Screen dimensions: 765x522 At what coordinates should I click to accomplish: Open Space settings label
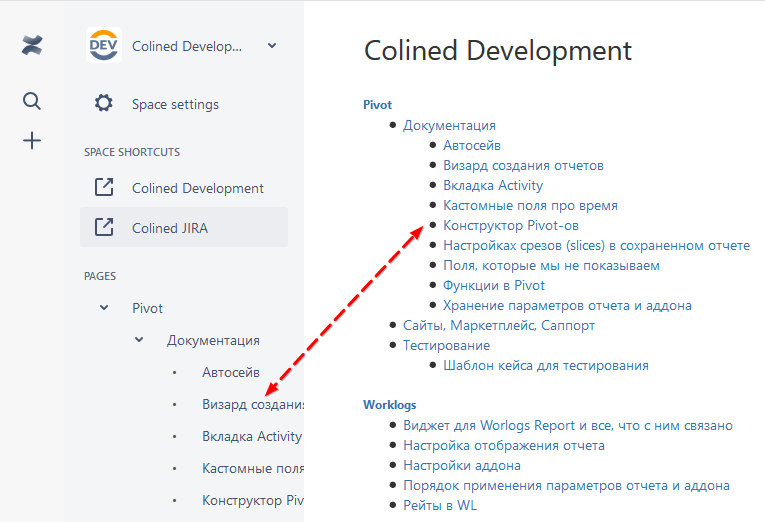(175, 104)
